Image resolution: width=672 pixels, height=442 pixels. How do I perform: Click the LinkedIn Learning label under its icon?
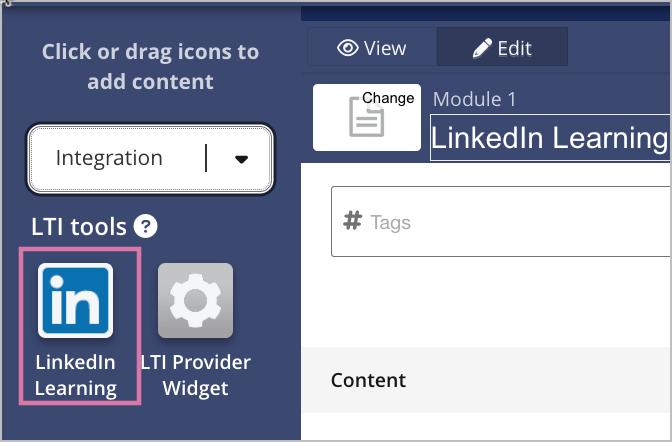75,375
